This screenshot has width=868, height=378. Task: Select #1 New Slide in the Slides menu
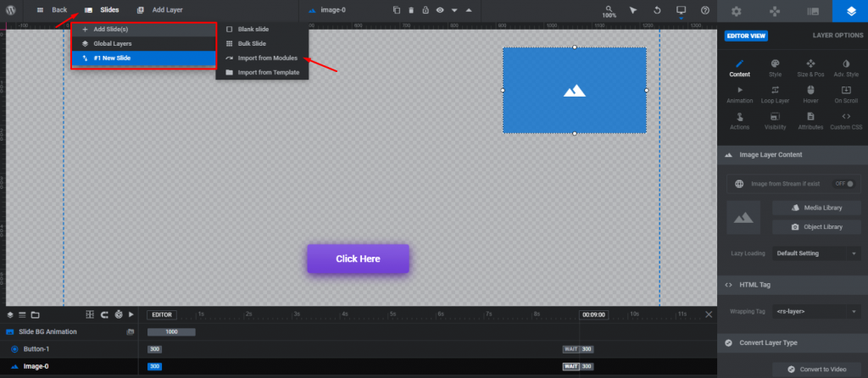[143, 58]
